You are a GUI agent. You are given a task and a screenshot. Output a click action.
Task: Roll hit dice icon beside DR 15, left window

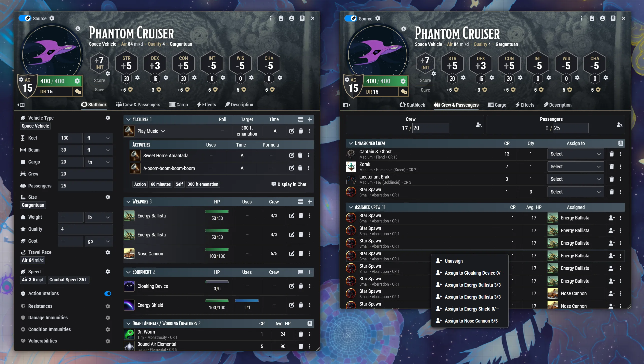point(78,92)
